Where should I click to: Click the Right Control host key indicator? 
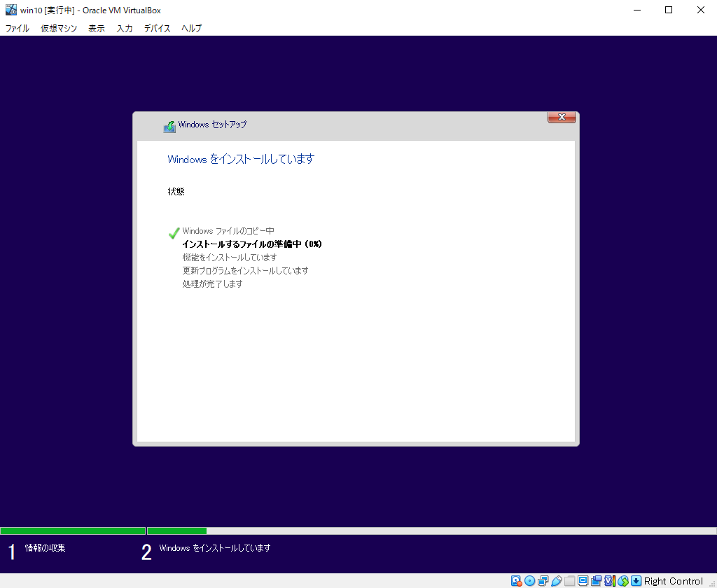click(x=672, y=580)
